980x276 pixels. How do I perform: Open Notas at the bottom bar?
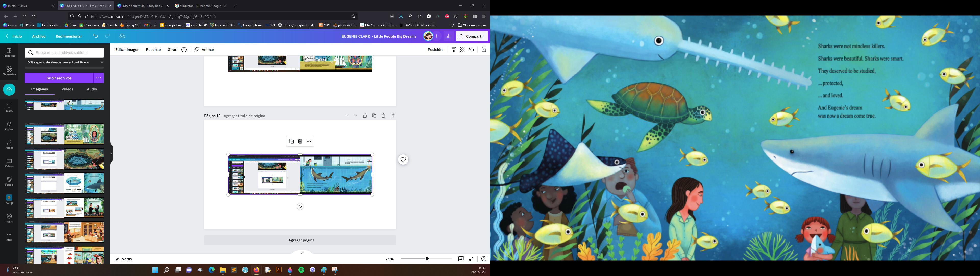click(x=123, y=259)
